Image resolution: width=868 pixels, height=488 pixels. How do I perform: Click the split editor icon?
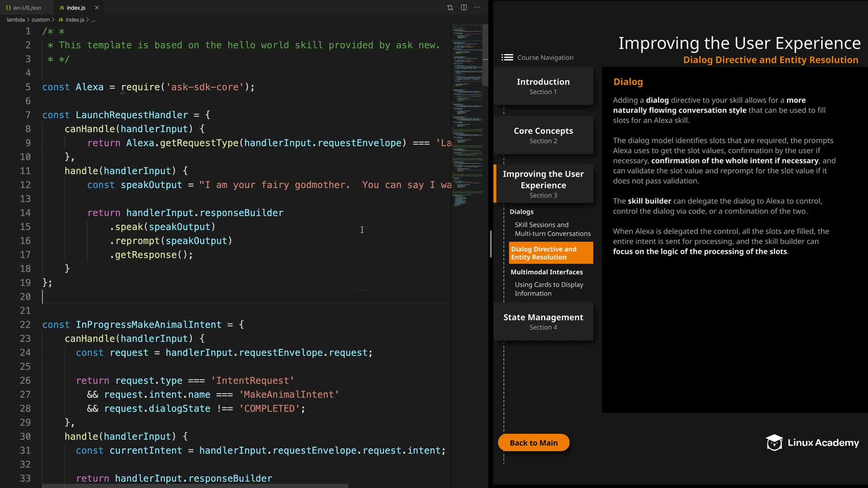coord(464,8)
